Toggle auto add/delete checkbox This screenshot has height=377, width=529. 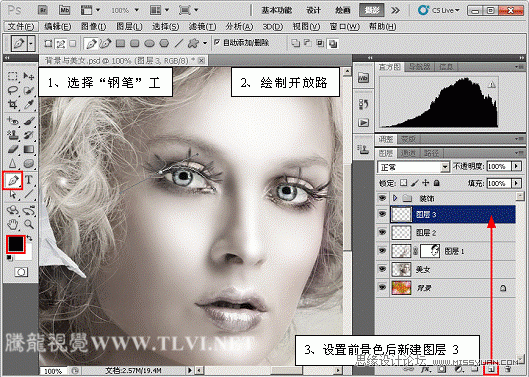[217, 43]
